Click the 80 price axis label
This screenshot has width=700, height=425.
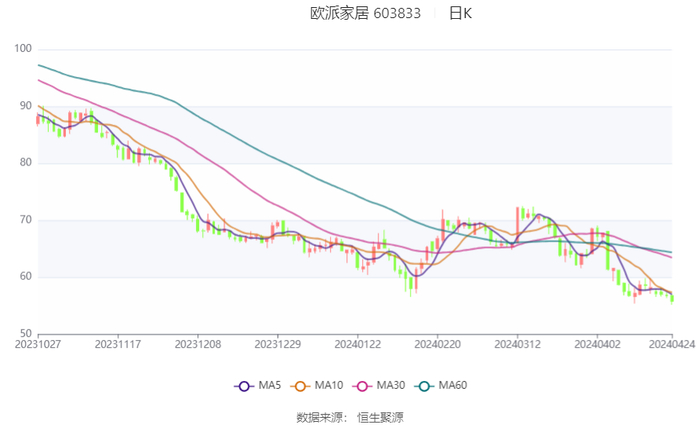(26, 163)
